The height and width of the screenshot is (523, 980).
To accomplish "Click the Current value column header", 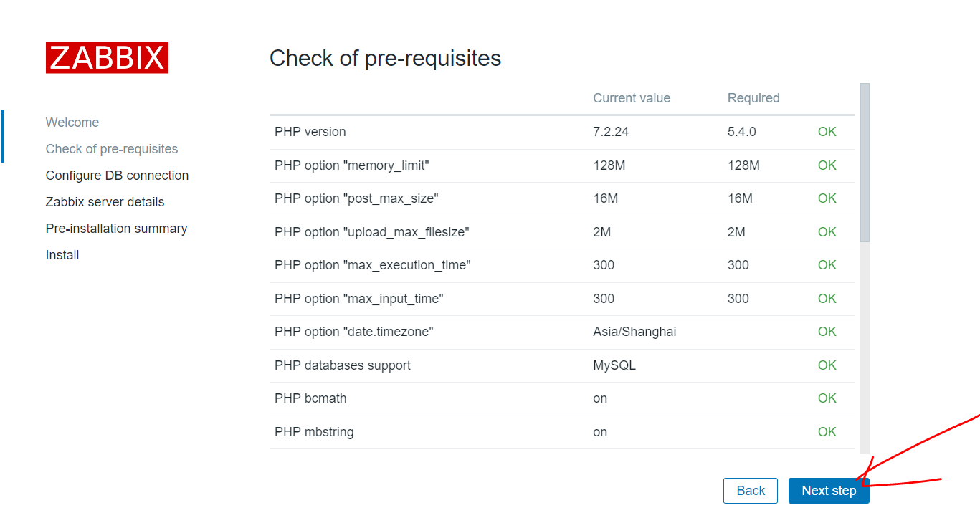I will 632,98.
